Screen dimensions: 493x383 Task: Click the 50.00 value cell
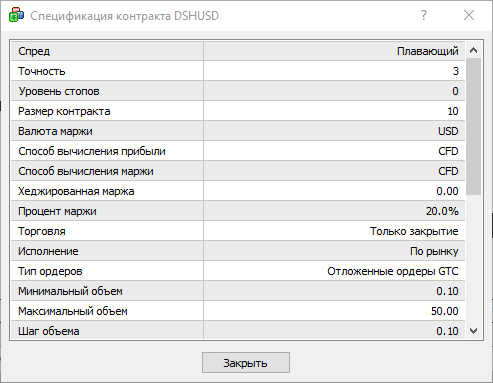point(334,311)
